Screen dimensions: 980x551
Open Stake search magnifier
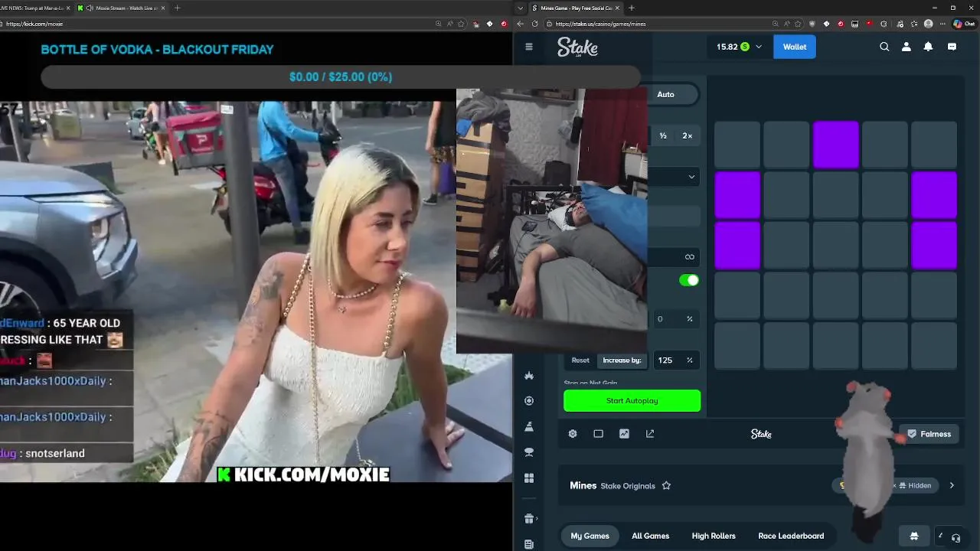tap(884, 47)
